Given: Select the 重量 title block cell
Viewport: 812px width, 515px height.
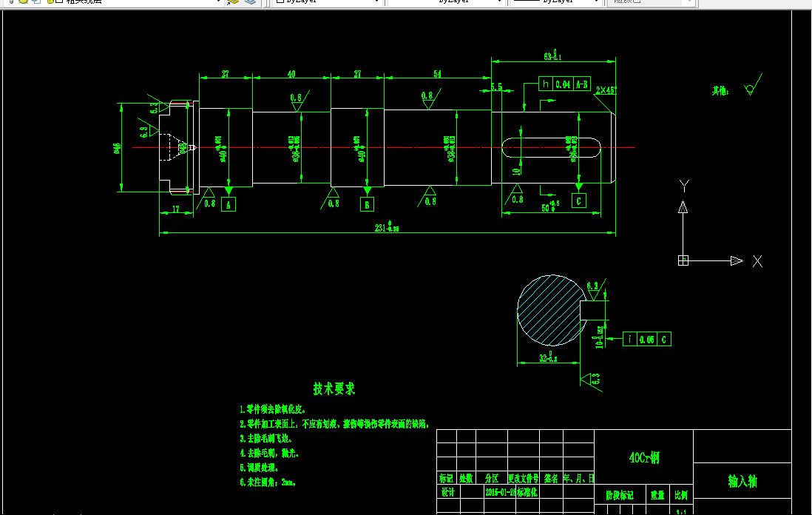Looking at the screenshot, I should (x=657, y=495).
